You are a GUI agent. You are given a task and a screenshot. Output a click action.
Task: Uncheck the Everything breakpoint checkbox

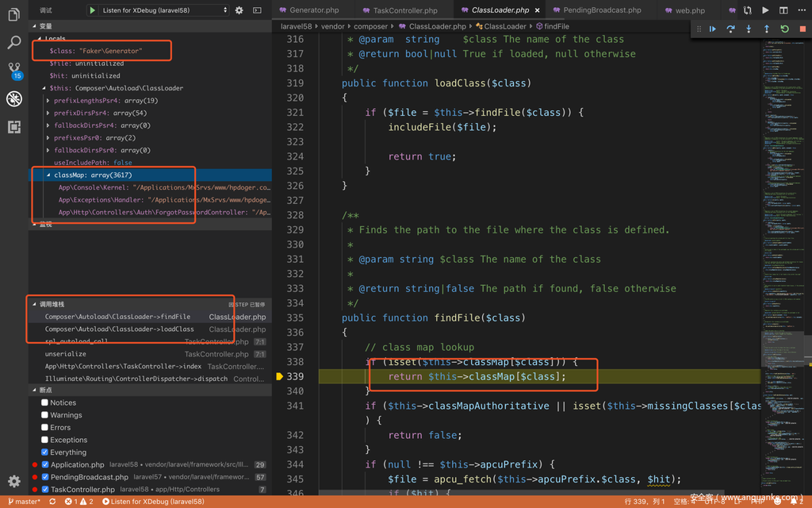pos(45,452)
